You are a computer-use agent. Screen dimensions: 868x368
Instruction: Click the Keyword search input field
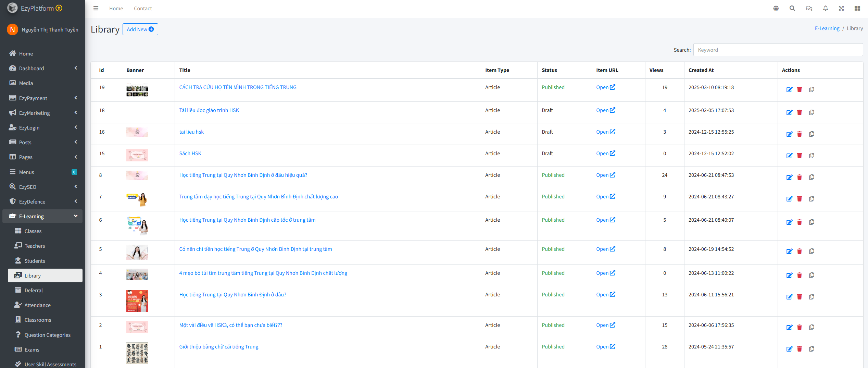click(x=778, y=50)
